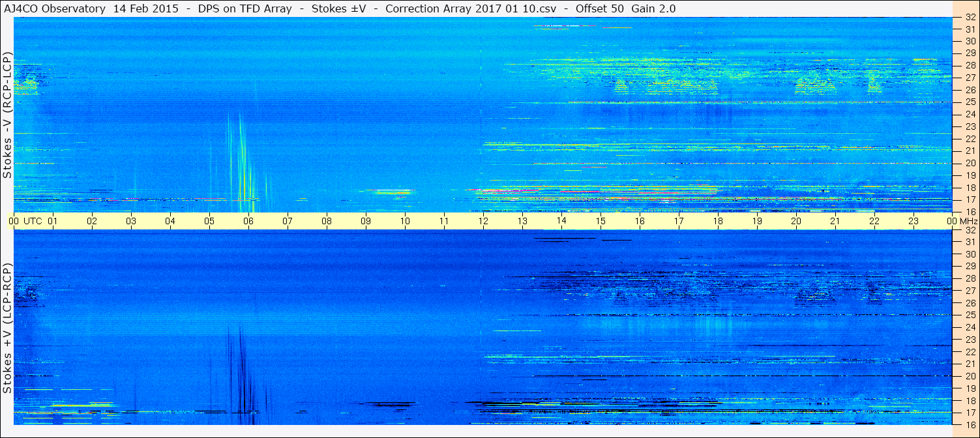This screenshot has width=980, height=438.
Task: Click the dark burst near 06 UTC in lower panel
Action: (243, 375)
